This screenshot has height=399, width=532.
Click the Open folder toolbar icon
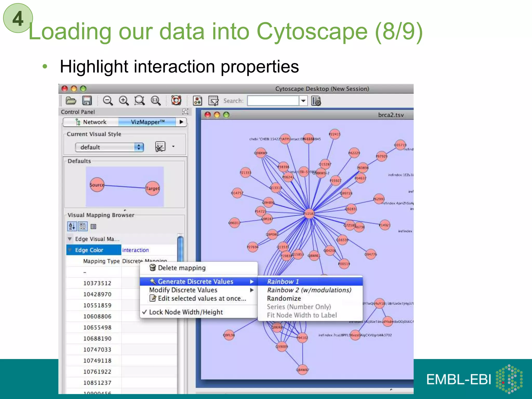point(71,101)
